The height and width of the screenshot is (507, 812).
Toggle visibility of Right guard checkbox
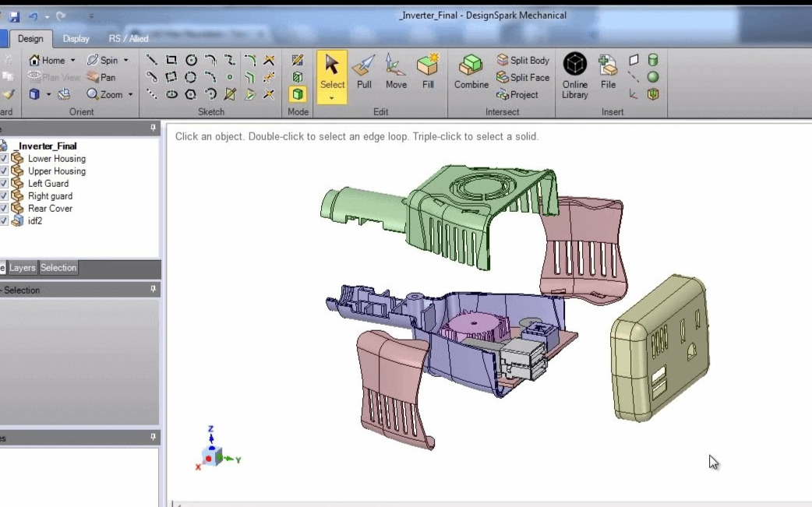(x=4, y=195)
